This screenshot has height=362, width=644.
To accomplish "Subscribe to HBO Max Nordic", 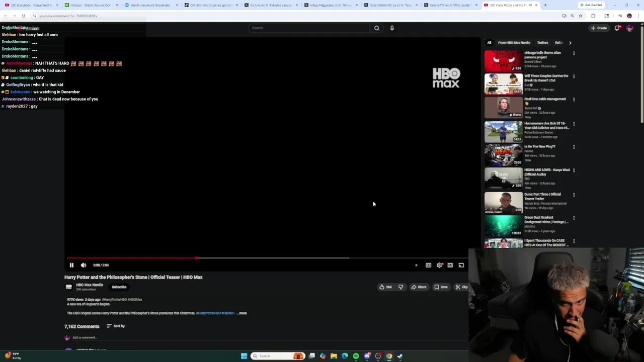I will point(119,287).
